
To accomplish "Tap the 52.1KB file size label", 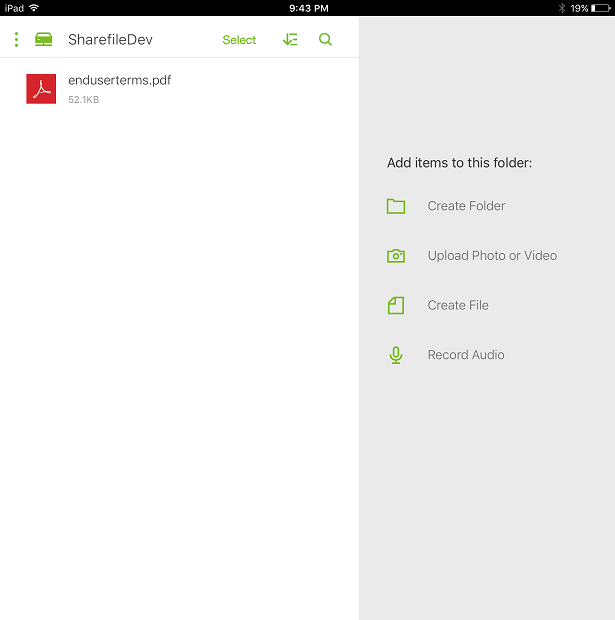I will click(83, 100).
